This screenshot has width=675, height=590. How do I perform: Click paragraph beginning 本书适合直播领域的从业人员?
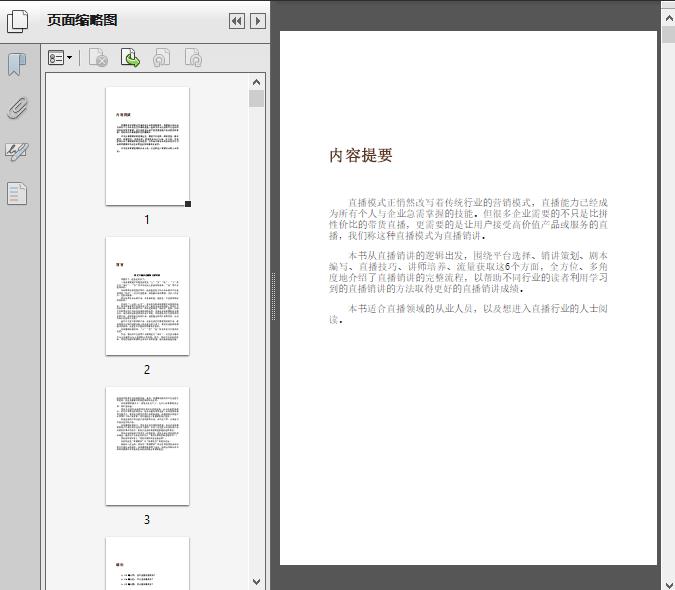(x=468, y=314)
